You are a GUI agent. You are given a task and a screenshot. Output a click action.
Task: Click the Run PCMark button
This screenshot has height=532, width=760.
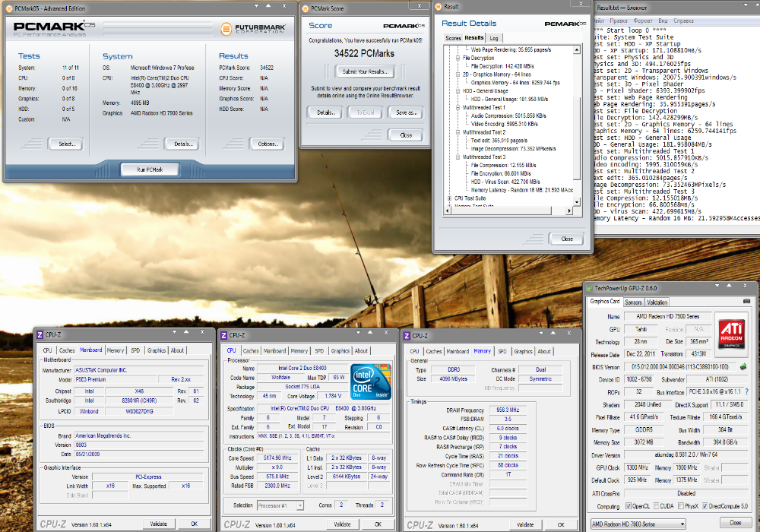(x=150, y=169)
